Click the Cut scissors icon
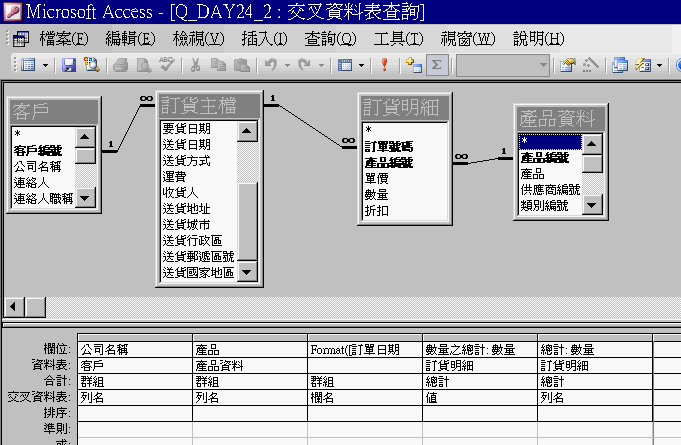 click(x=195, y=65)
